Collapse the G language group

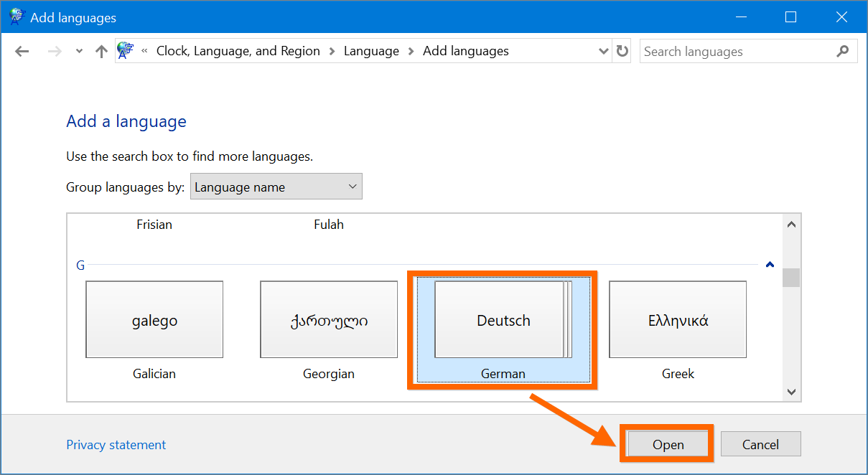(770, 265)
